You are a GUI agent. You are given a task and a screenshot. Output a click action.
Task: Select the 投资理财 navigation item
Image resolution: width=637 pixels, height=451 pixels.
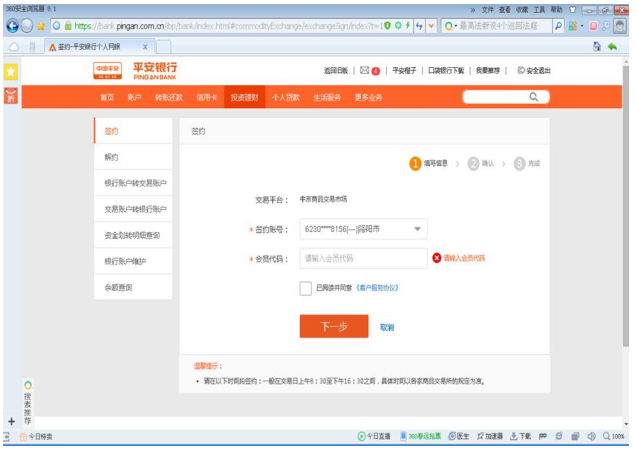[245, 97]
